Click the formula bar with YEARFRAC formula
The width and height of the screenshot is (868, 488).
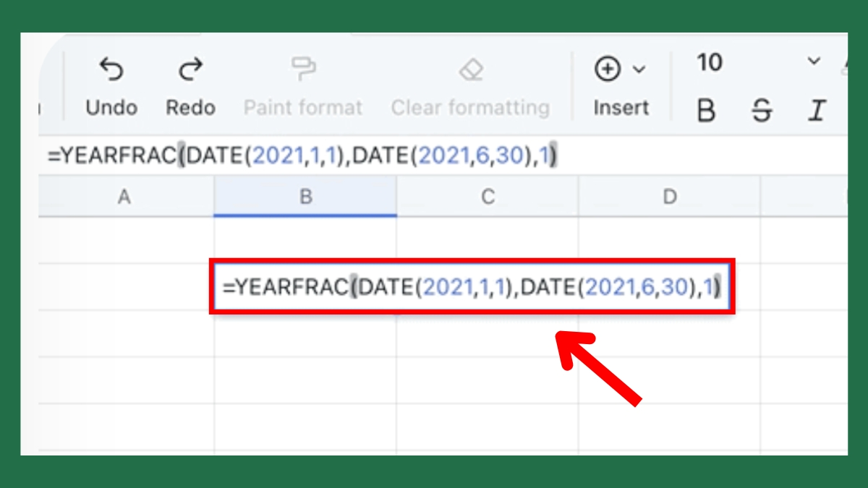coord(443,155)
